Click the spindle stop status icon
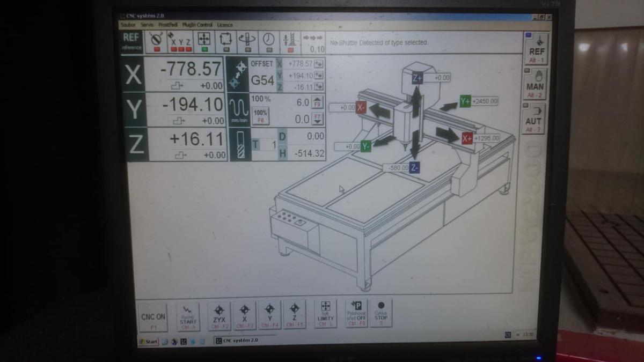Viewport: 644px width, 362px height. tap(157, 41)
